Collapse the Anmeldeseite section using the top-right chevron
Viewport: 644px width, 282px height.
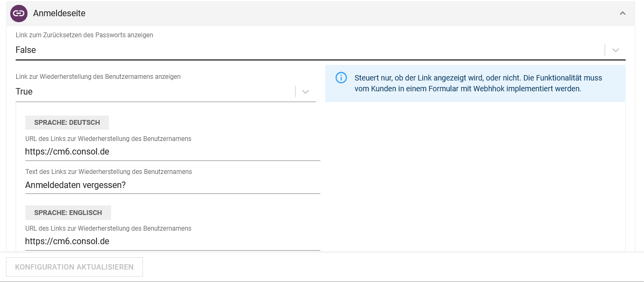(x=622, y=14)
